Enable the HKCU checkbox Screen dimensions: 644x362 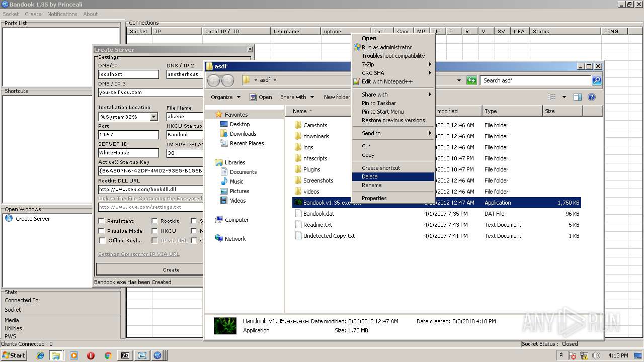pos(154,231)
